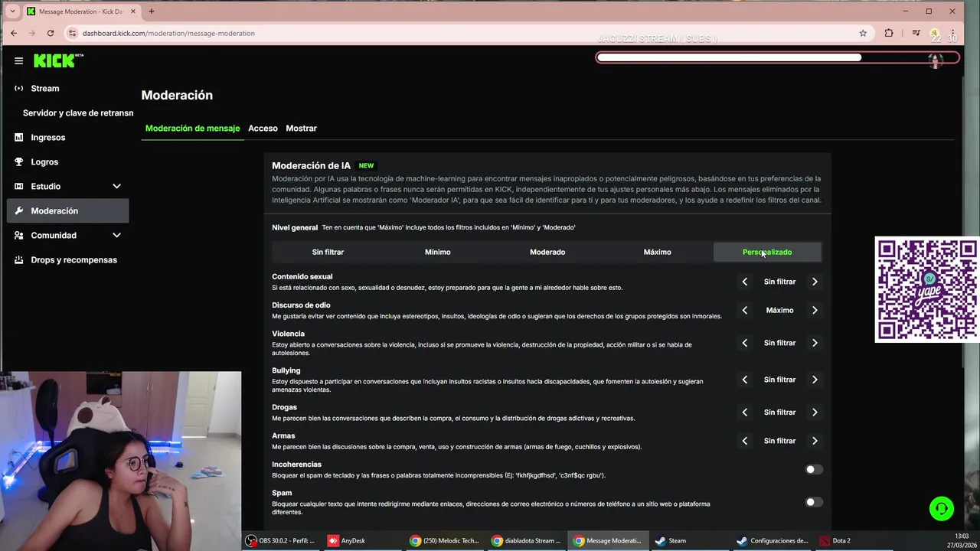
Task: Select the Personalizado level option
Action: [767, 252]
